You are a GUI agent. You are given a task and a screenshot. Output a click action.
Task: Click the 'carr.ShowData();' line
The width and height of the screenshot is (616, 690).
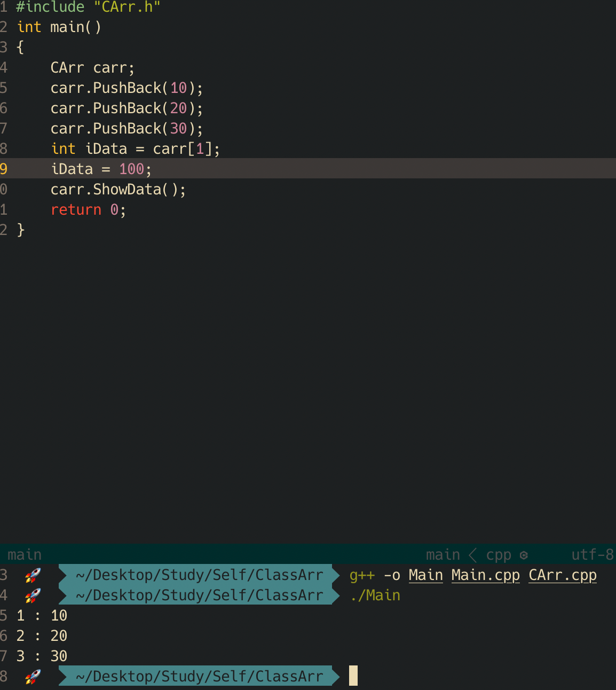[x=118, y=190]
